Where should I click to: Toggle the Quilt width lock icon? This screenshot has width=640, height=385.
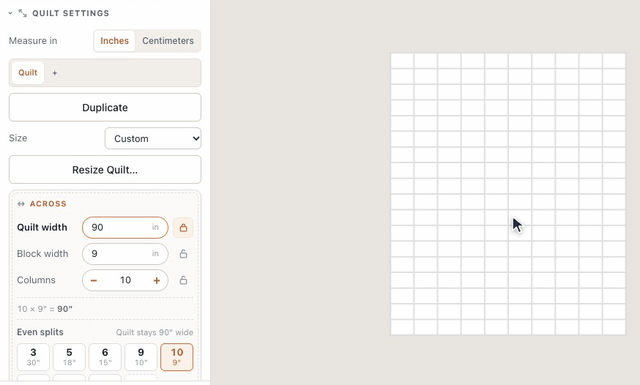[183, 227]
